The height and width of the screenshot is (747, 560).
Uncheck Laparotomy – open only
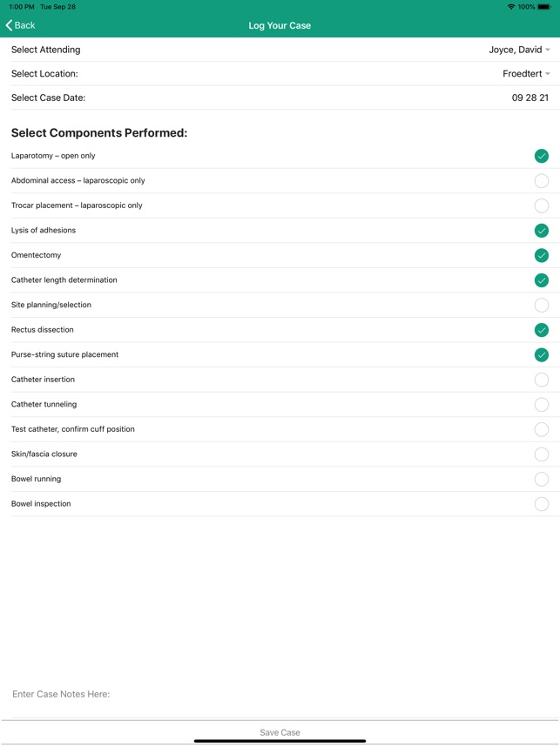541,156
